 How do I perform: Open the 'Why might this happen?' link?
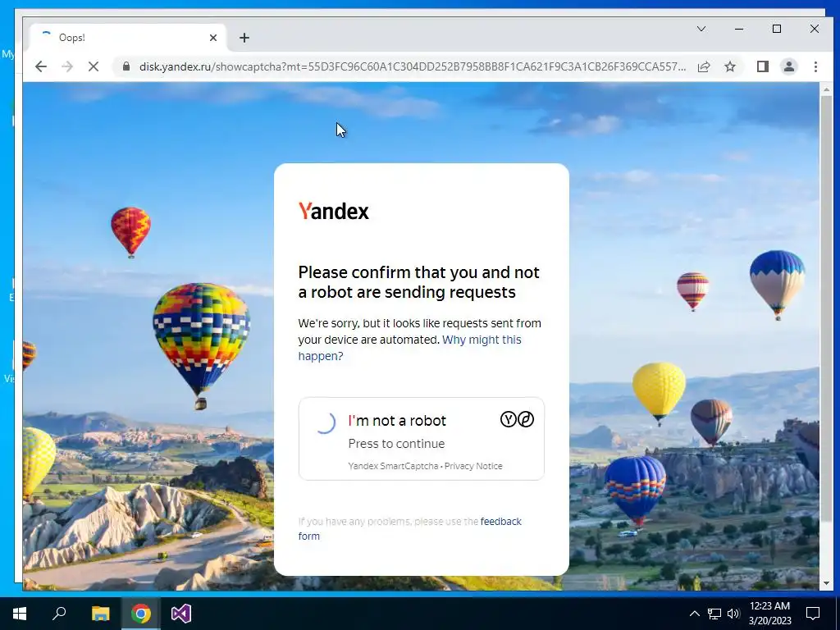point(410,348)
